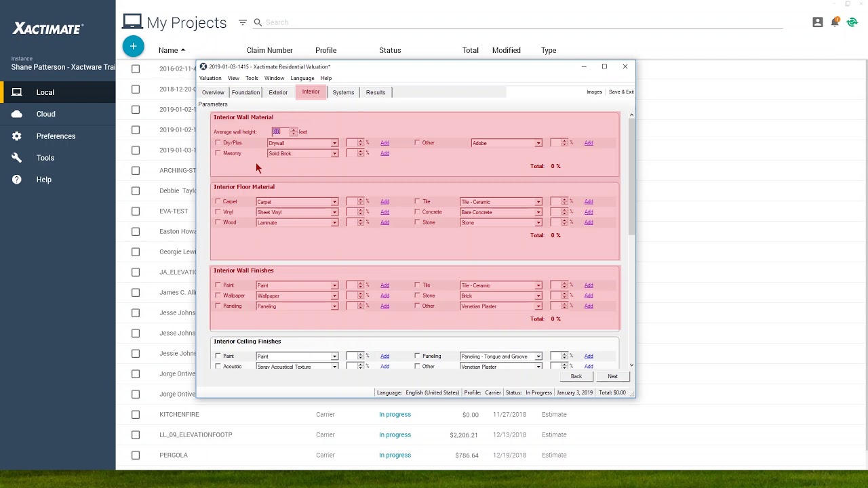Click the search magnifier icon
The height and width of the screenshot is (488, 868).
click(258, 22)
